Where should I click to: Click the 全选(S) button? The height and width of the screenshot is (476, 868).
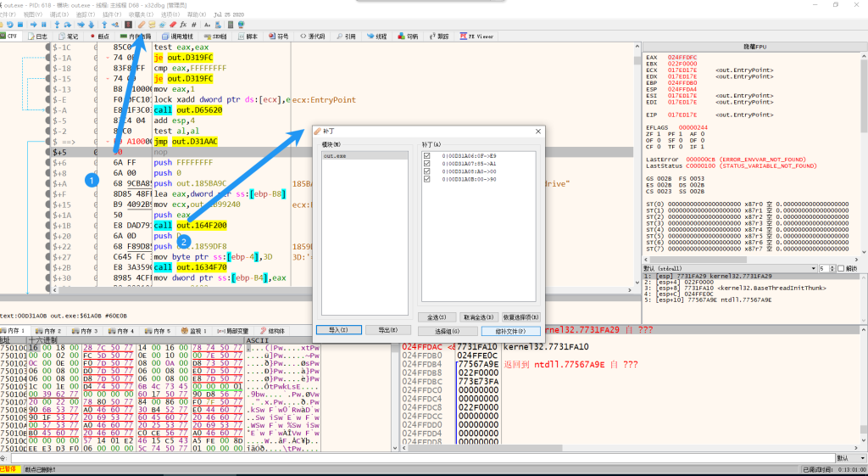(437, 317)
